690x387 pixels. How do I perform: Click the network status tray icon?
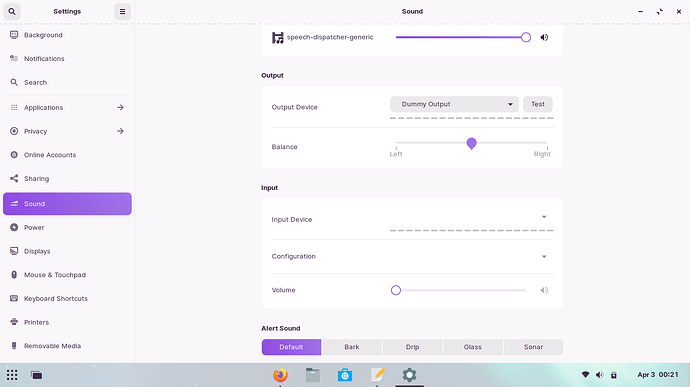point(585,375)
